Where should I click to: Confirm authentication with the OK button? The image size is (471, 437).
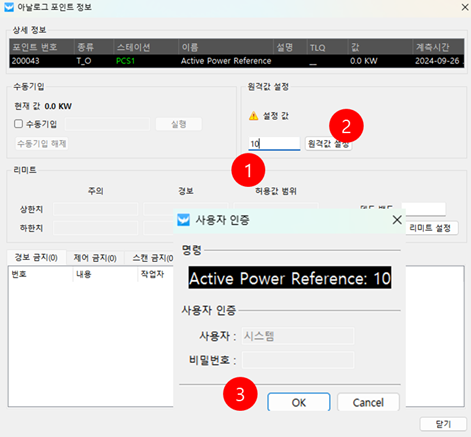tap(299, 402)
